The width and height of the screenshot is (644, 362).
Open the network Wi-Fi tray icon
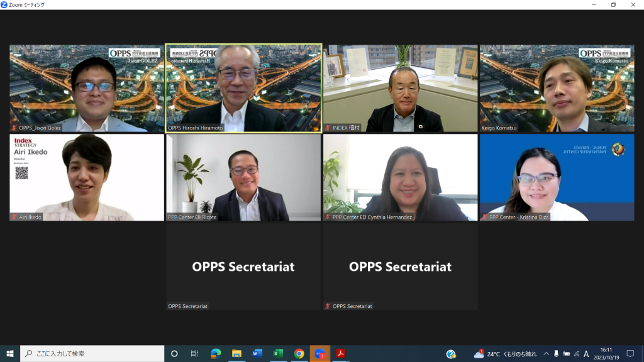[x=577, y=354]
